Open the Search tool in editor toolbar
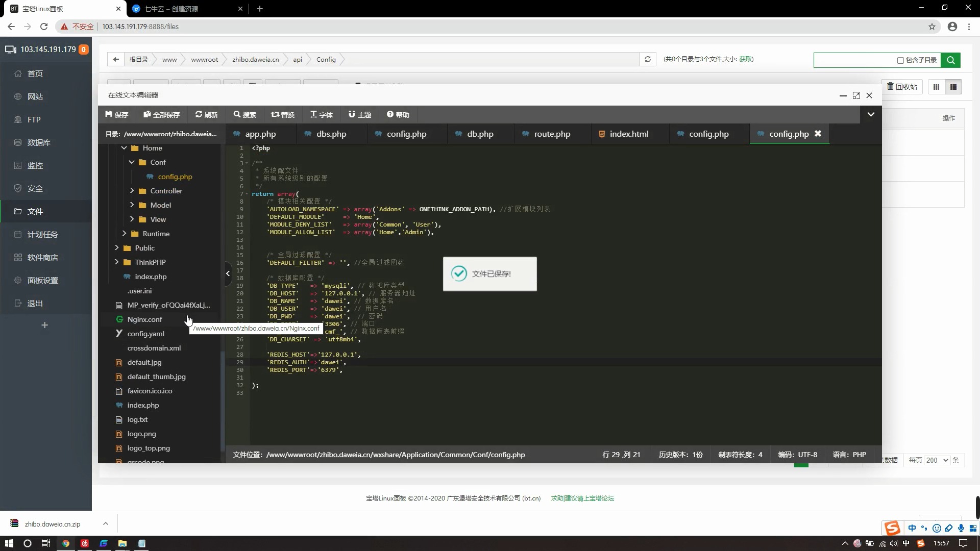 (x=245, y=114)
